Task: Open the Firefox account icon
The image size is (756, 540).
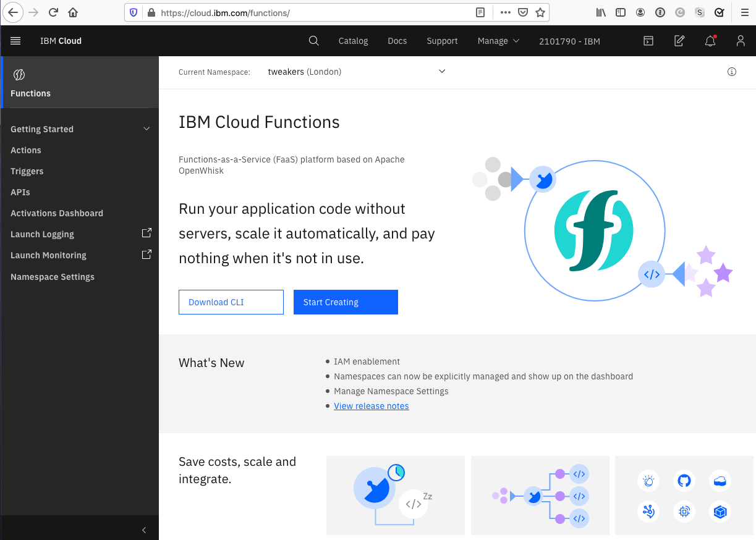Action: (640, 12)
